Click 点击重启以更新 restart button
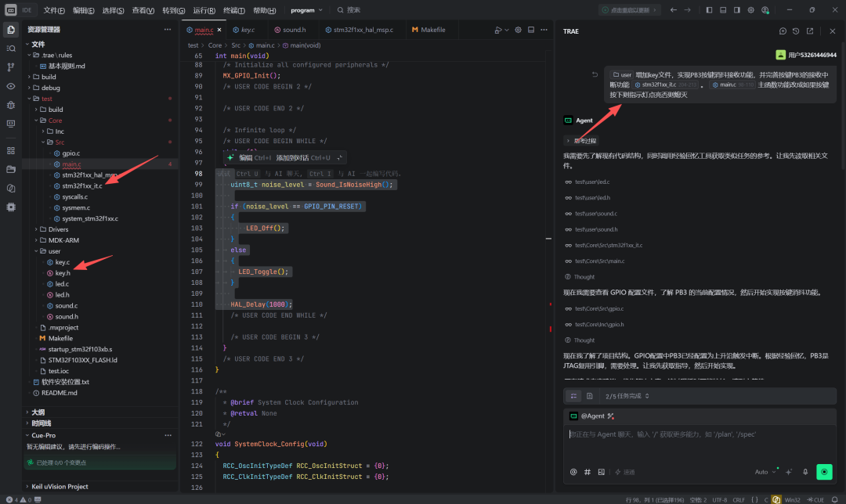 tap(630, 9)
